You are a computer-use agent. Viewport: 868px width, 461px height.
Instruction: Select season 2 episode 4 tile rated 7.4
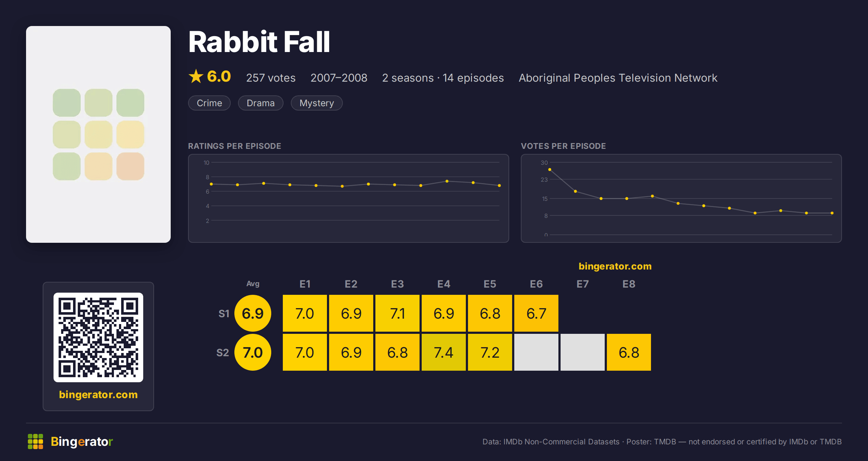click(444, 352)
